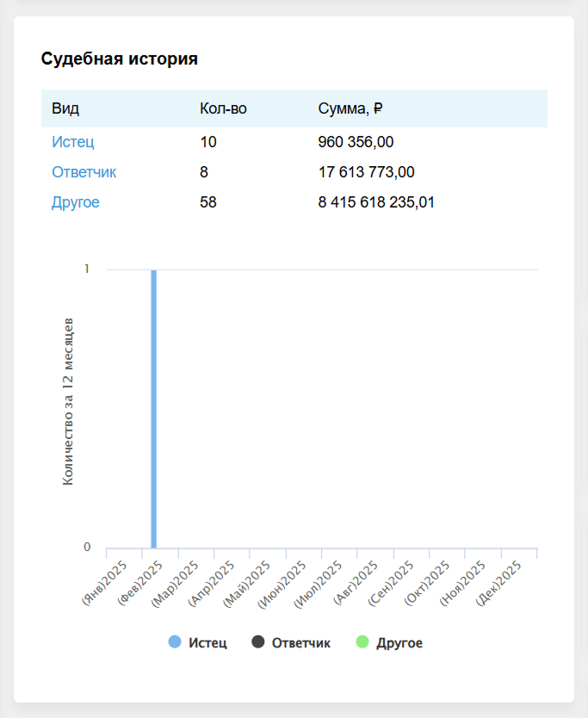Open the Ответчик link in table
Image resolution: width=588 pixels, height=718 pixels.
point(84,172)
